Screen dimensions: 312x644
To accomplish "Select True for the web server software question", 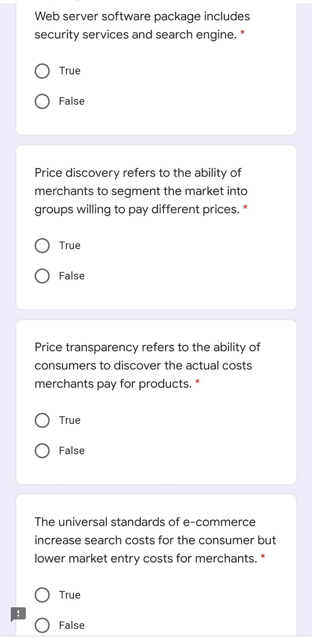I will point(42,71).
